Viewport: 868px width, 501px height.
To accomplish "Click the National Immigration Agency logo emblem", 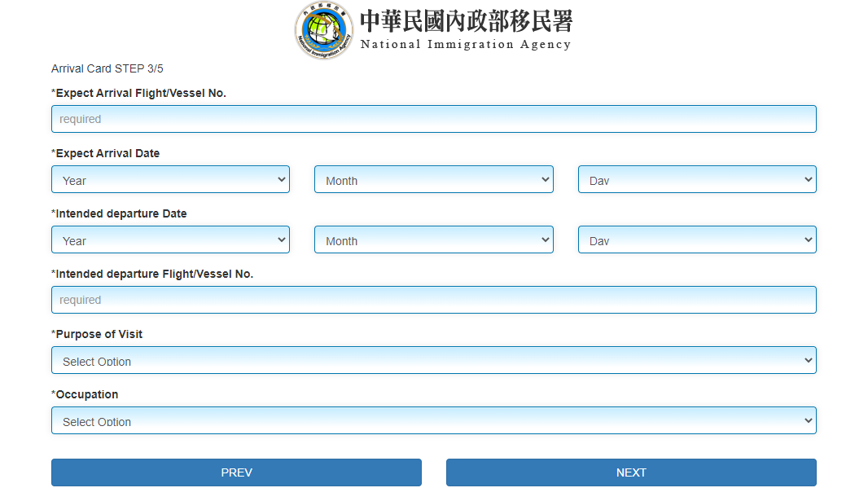I will 324,31.
